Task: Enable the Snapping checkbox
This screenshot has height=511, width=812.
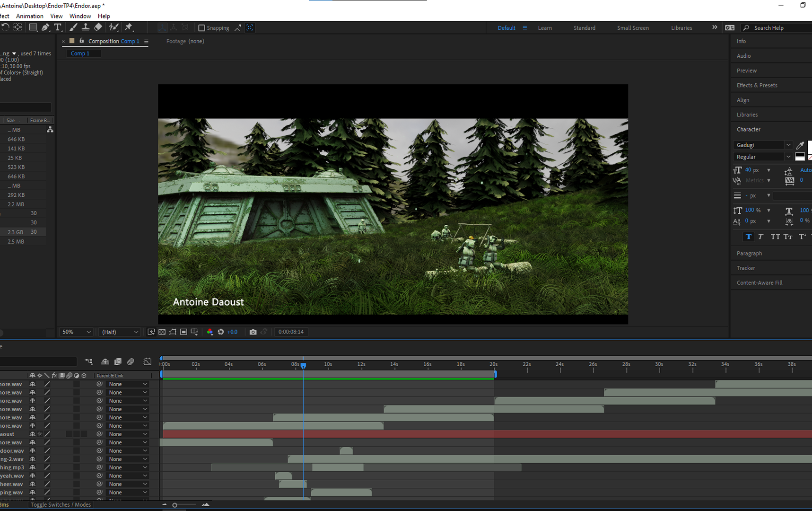Action: (202, 28)
